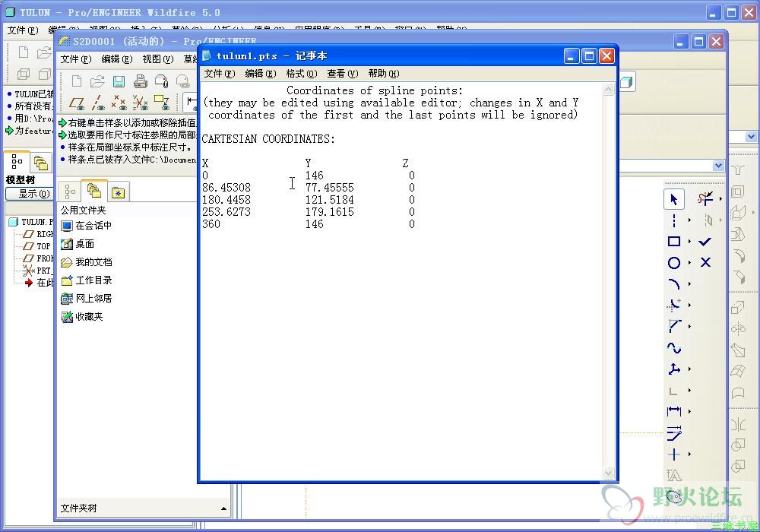Select the Dimension sketch tool
Image resolution: width=760 pixels, height=532 pixels.
pos(673,411)
